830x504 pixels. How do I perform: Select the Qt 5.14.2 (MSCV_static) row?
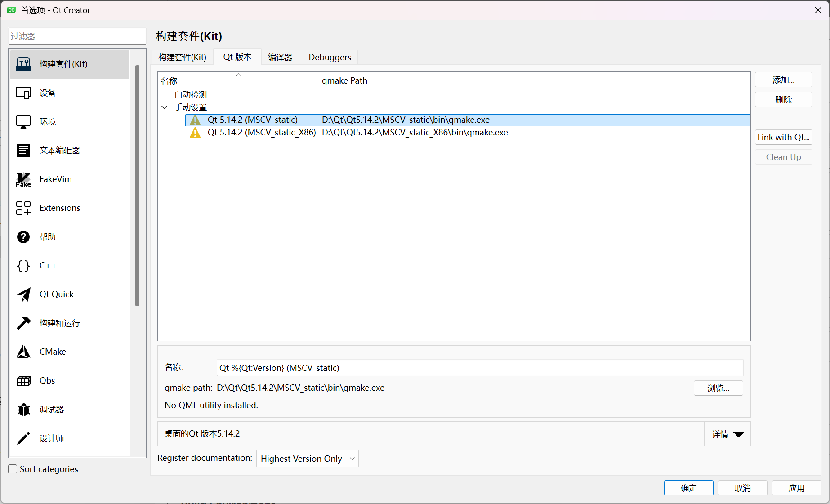tap(468, 120)
